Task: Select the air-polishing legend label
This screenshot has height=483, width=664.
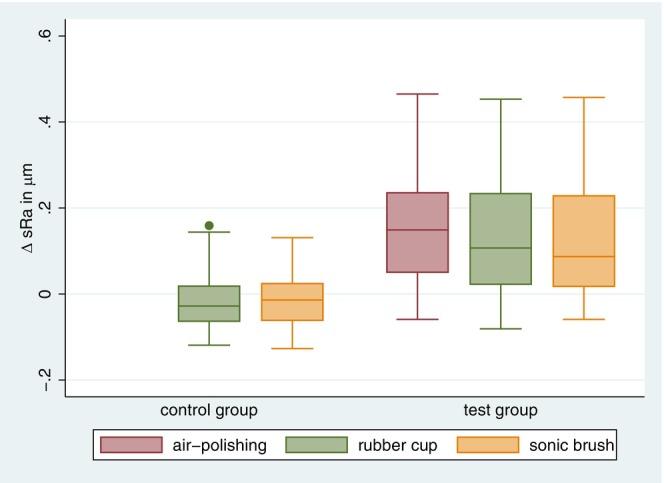Action: pos(217,446)
